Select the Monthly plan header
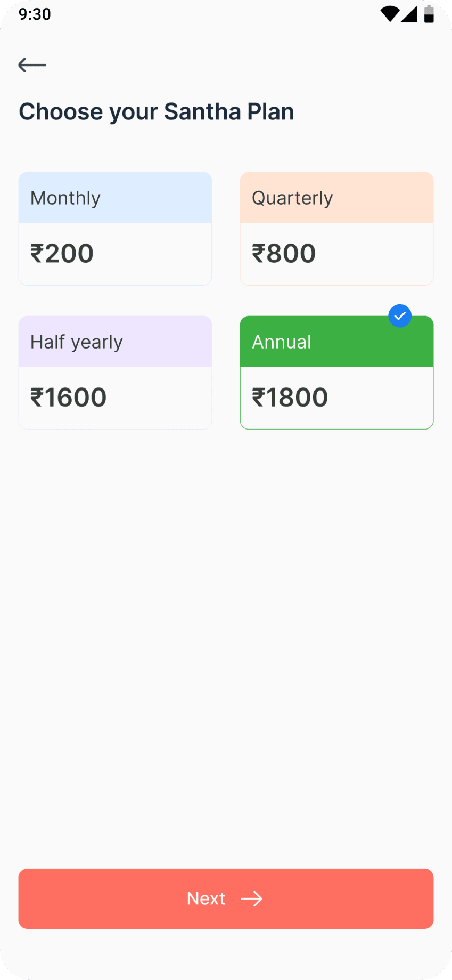This screenshot has width=452, height=980. coord(115,198)
